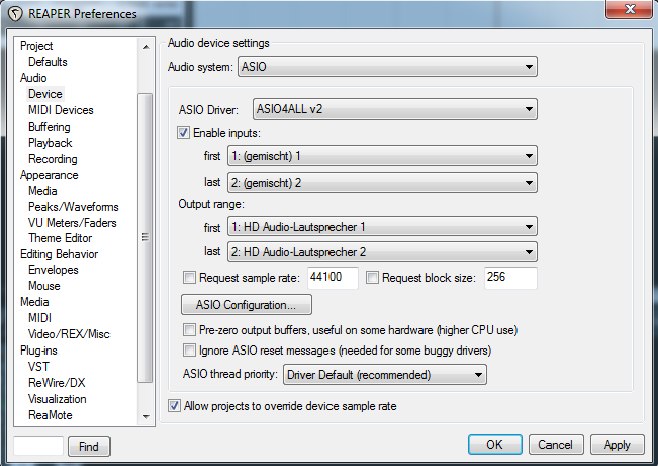658x466 pixels.
Task: Open the ReaMote page
Action: [x=50, y=415]
